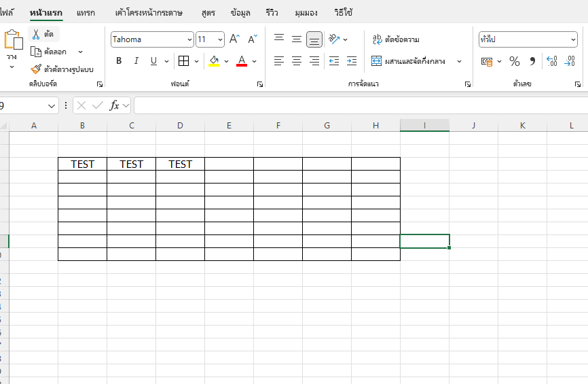The height and width of the screenshot is (384, 588).
Task: Open font color dropdown arrow
Action: tap(254, 61)
